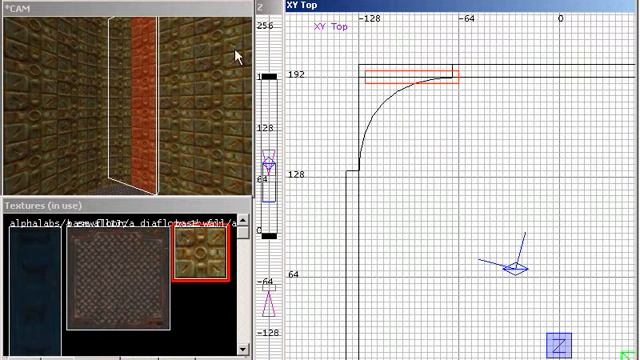The image size is (640, 360).
Task: Click the 256 label in the Z window
Action: pos(265,26)
